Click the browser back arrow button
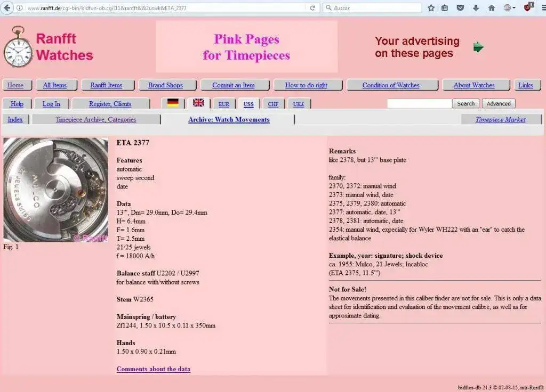The width and height of the screenshot is (546, 392). tap(7, 7)
